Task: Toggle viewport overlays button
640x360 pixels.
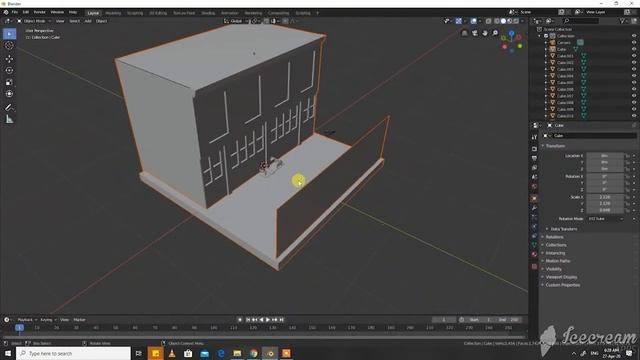Action: 473,21
